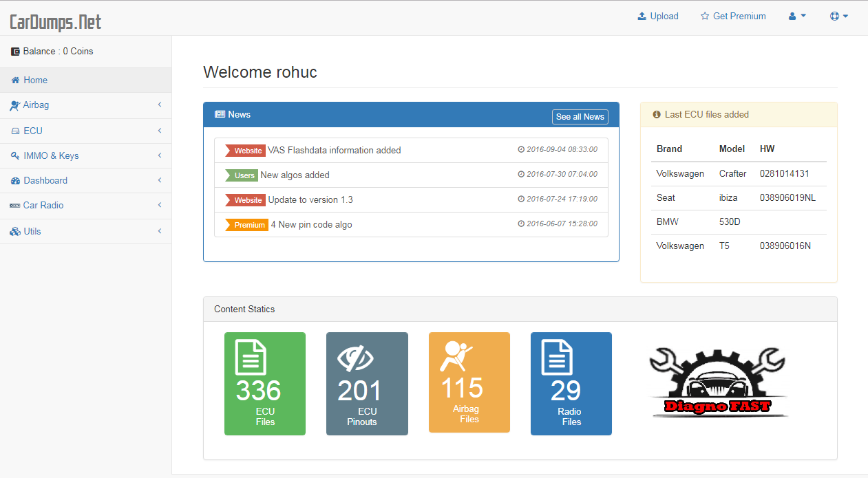This screenshot has height=478, width=868.
Task: Open the globe language dropdown
Action: click(839, 16)
